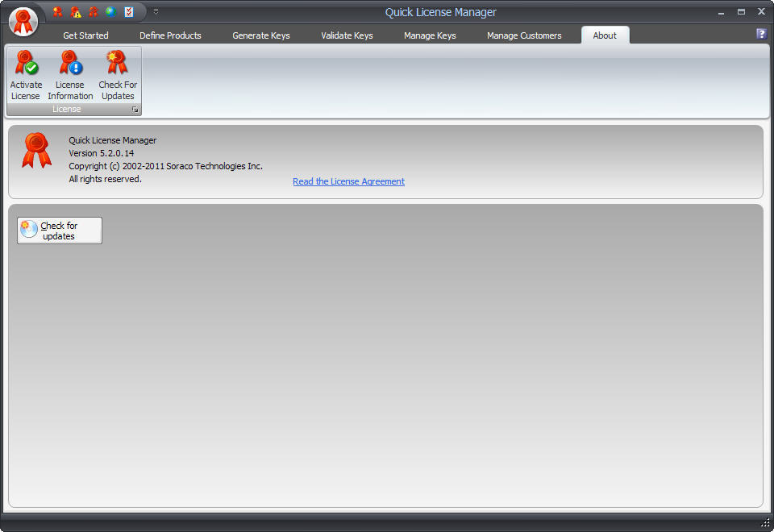
Task: Switch to the Get Started tab
Action: [85, 35]
